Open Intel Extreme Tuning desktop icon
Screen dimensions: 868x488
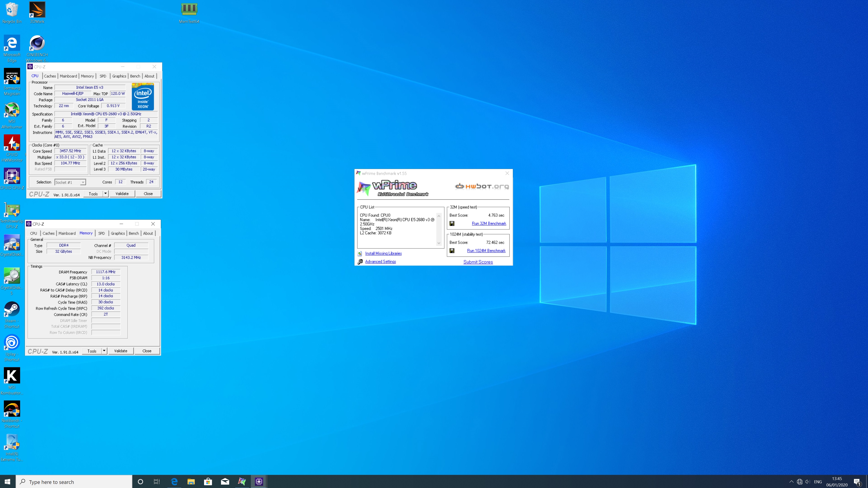[12, 448]
